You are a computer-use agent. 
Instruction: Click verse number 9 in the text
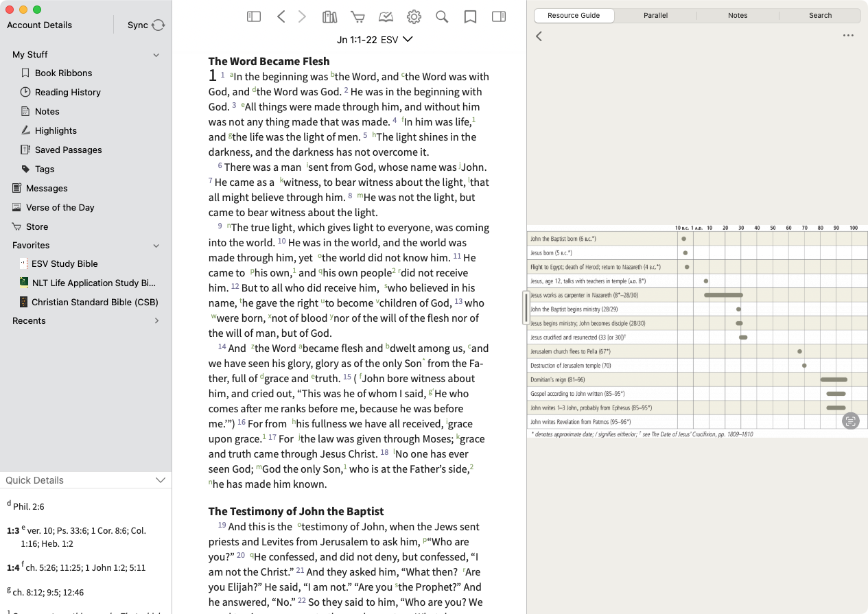click(220, 226)
